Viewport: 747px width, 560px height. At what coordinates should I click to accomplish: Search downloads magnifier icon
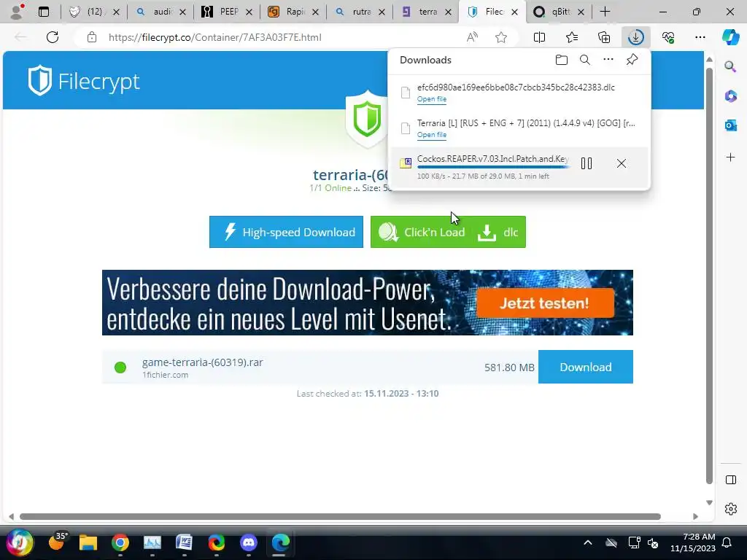584,60
